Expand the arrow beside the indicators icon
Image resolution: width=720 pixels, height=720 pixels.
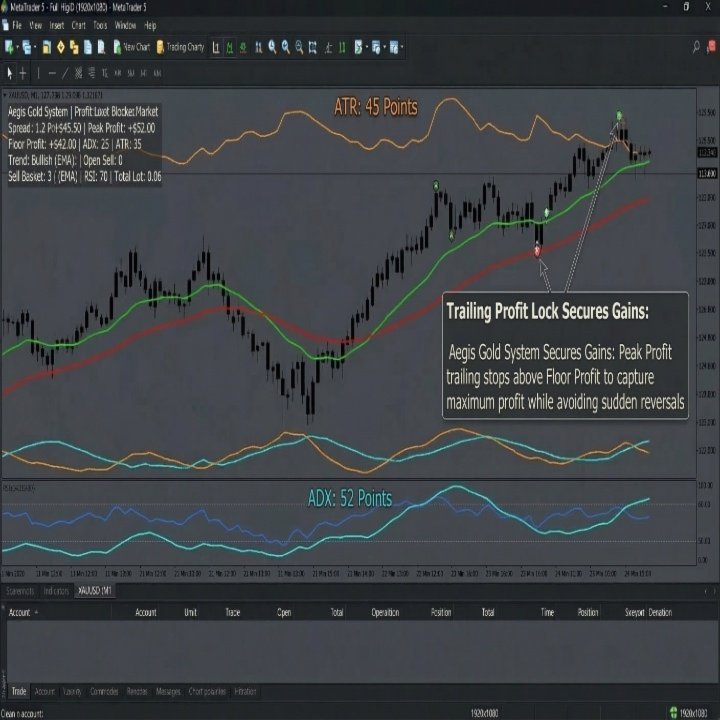click(366, 47)
